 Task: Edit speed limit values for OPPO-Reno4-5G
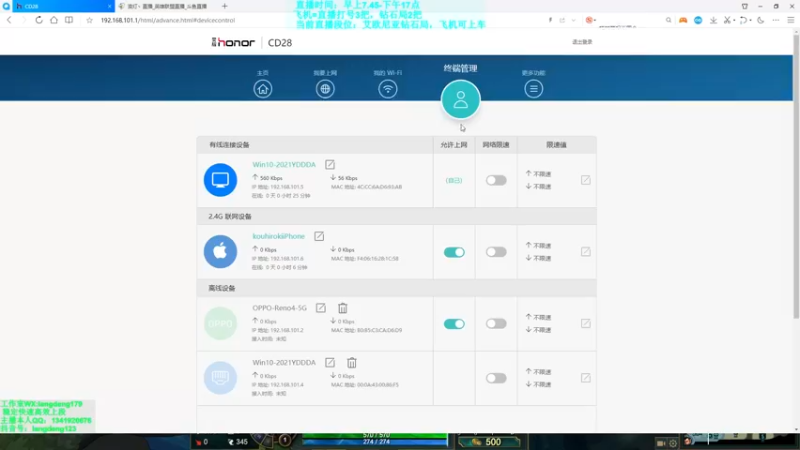586,323
